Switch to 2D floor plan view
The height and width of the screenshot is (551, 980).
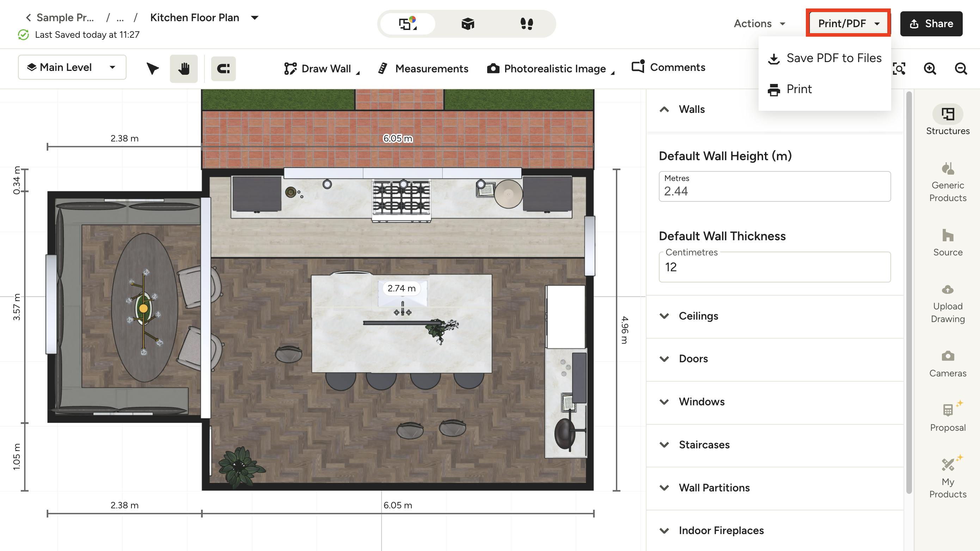click(x=408, y=24)
